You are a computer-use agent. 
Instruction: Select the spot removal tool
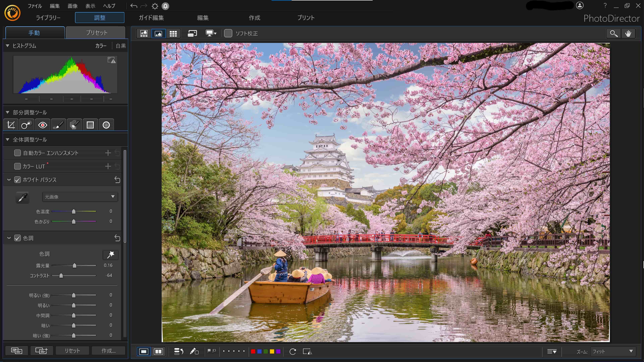[26, 125]
